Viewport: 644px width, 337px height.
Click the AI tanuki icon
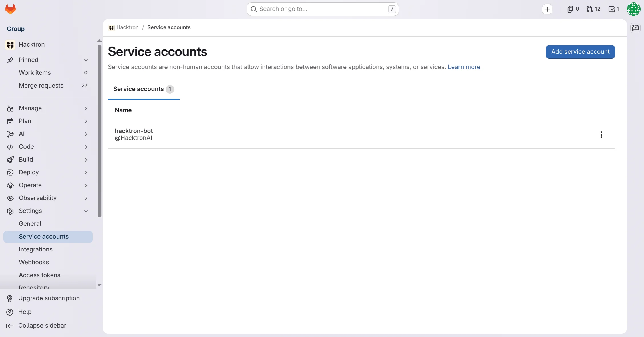click(x=10, y=134)
